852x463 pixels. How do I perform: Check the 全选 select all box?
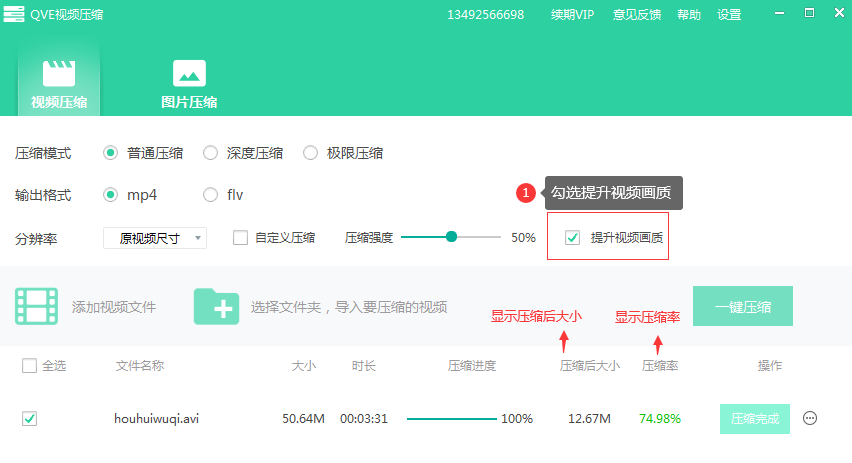pos(29,366)
